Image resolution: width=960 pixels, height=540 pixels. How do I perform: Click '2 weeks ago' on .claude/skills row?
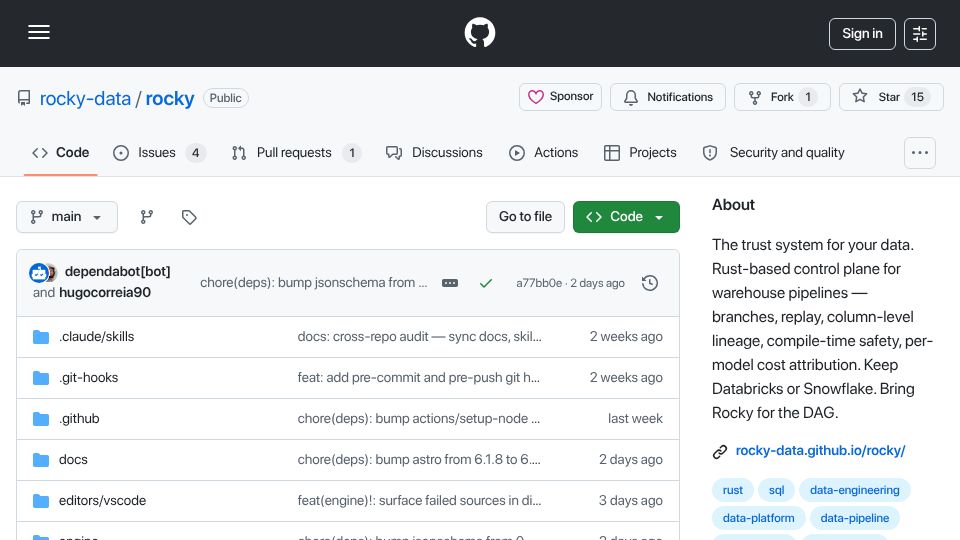tap(626, 336)
